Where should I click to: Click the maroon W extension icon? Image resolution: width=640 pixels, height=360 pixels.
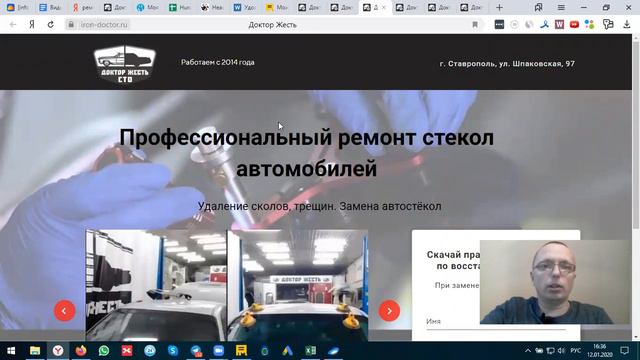pyautogui.click(x=559, y=24)
